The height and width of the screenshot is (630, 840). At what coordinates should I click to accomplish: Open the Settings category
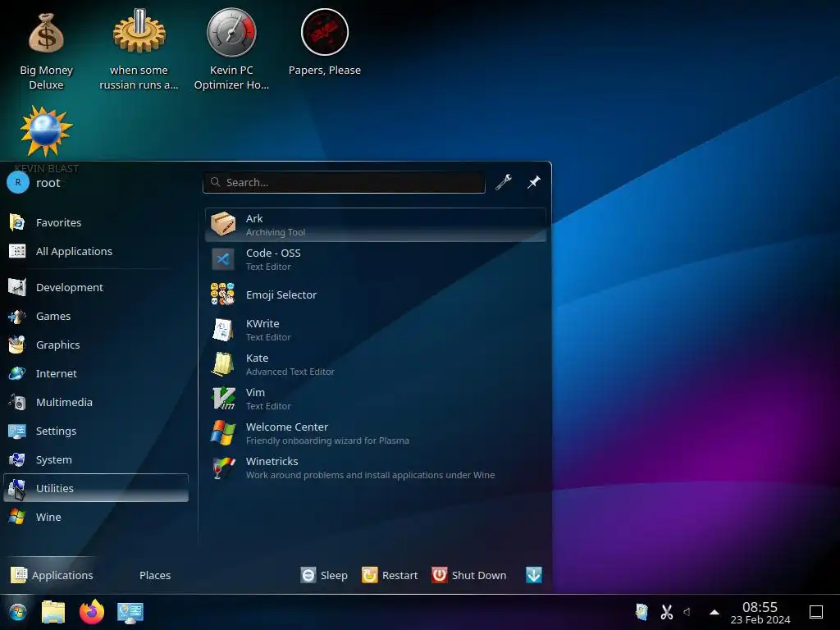point(97,431)
